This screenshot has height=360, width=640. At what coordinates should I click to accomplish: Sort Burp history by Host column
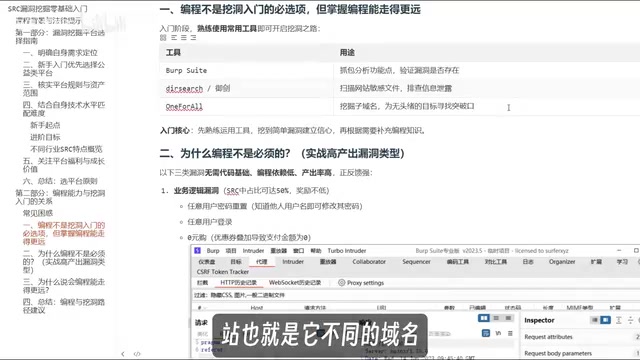tap(257, 308)
